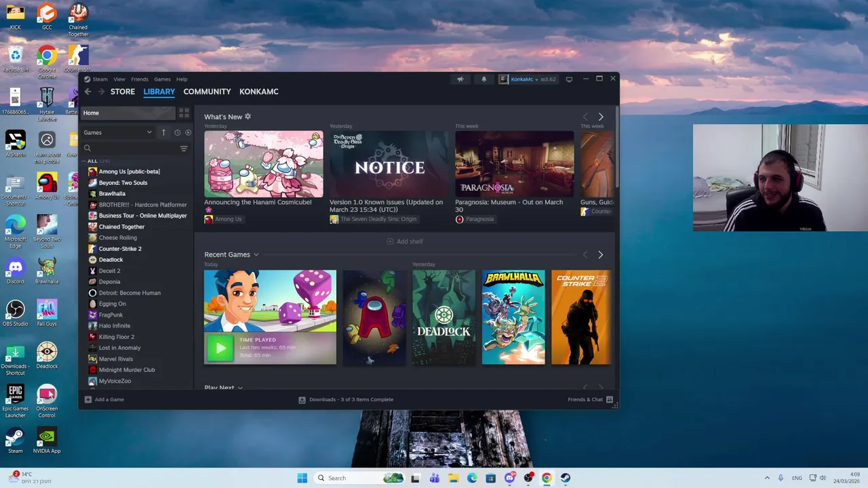
Task: Click the library Home button
Action: [127, 113]
